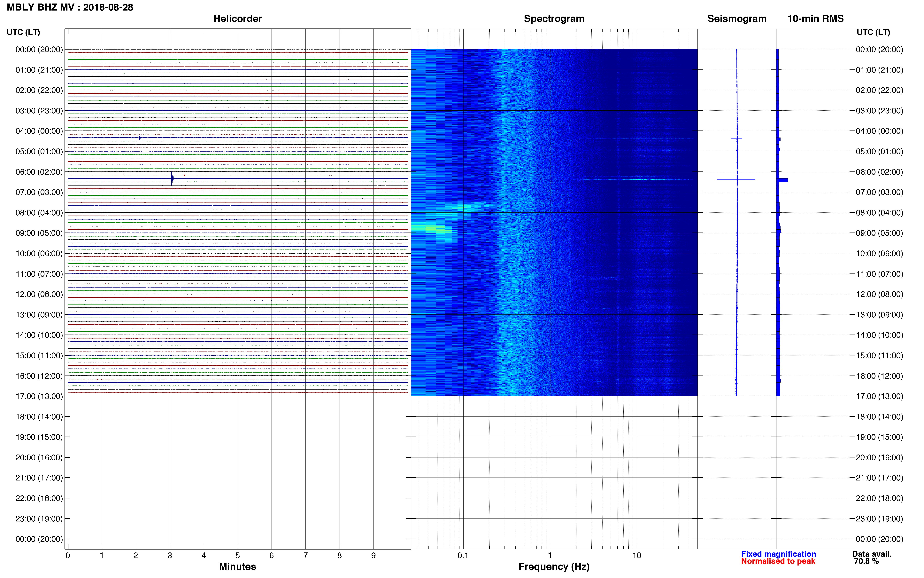Click right time label '23:00 (19:00)'
Viewport: 924px width, 578px height.
coord(879,518)
